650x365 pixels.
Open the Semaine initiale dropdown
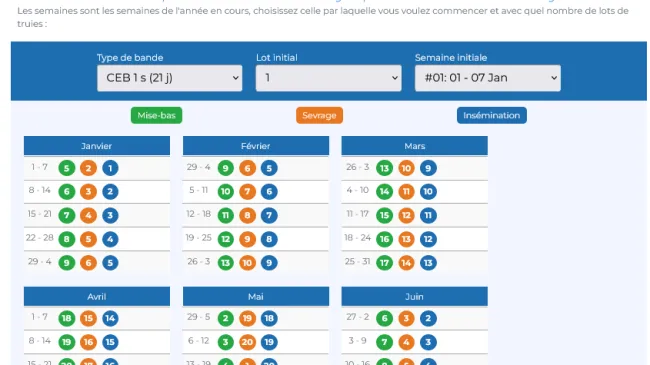click(488, 78)
